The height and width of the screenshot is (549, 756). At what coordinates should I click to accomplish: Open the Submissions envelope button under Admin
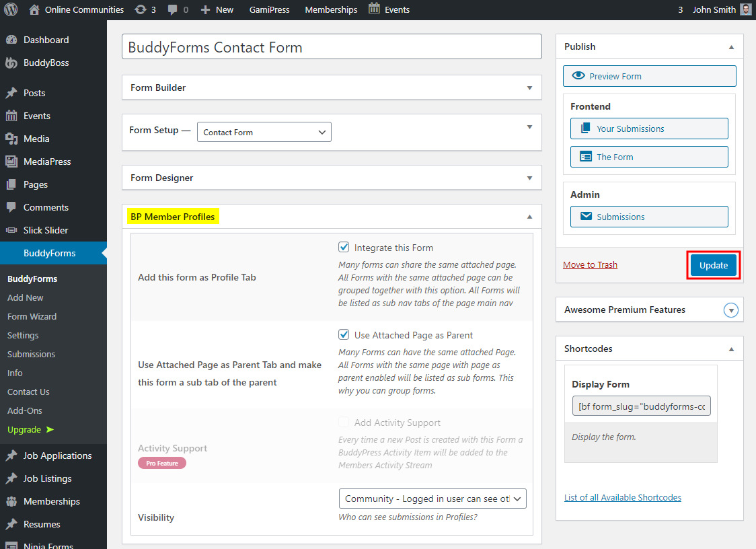(x=648, y=216)
